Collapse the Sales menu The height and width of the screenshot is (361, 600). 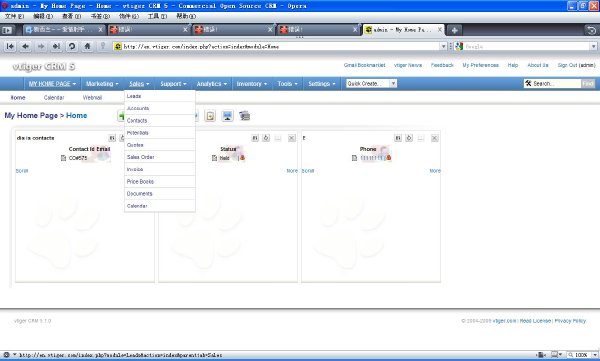coord(139,83)
